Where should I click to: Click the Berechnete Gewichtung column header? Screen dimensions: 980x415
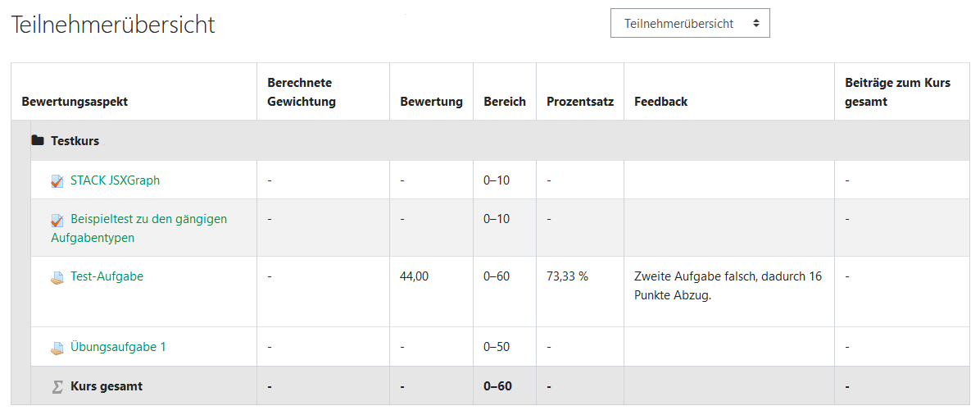[302, 92]
